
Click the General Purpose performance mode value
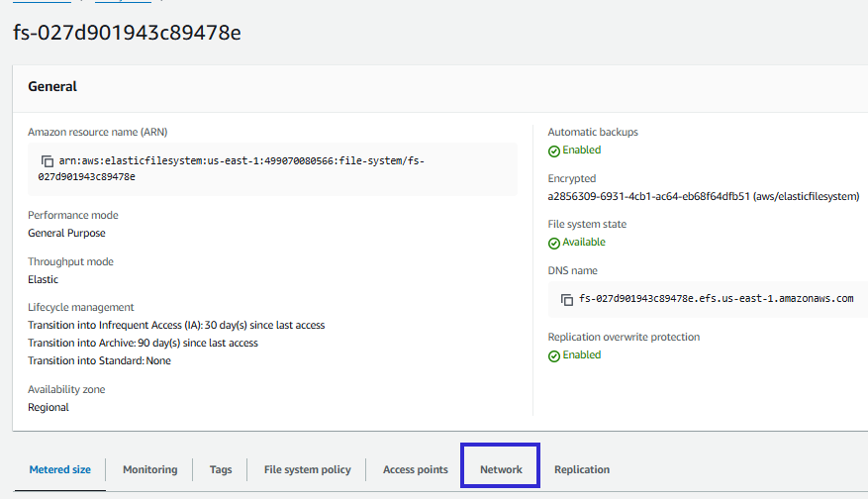coord(66,233)
